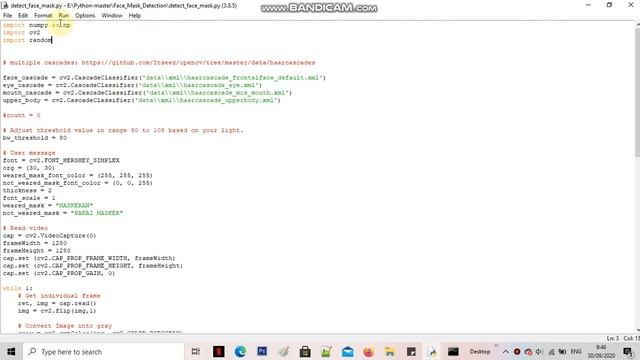Click the 'frameWidth = 1280' line
The width and height of the screenshot is (640, 360).
click(35, 243)
